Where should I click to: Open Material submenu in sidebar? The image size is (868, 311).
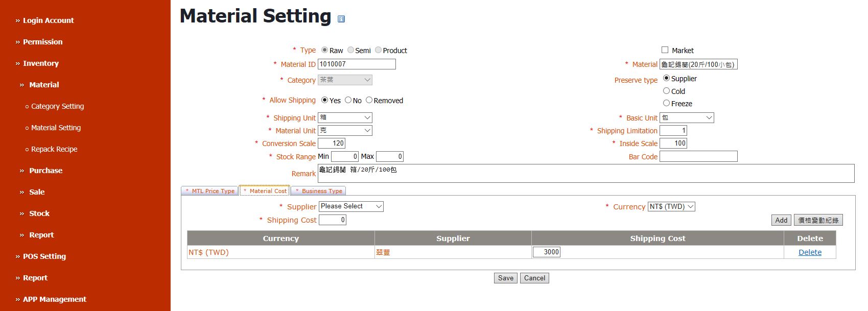[x=44, y=85]
